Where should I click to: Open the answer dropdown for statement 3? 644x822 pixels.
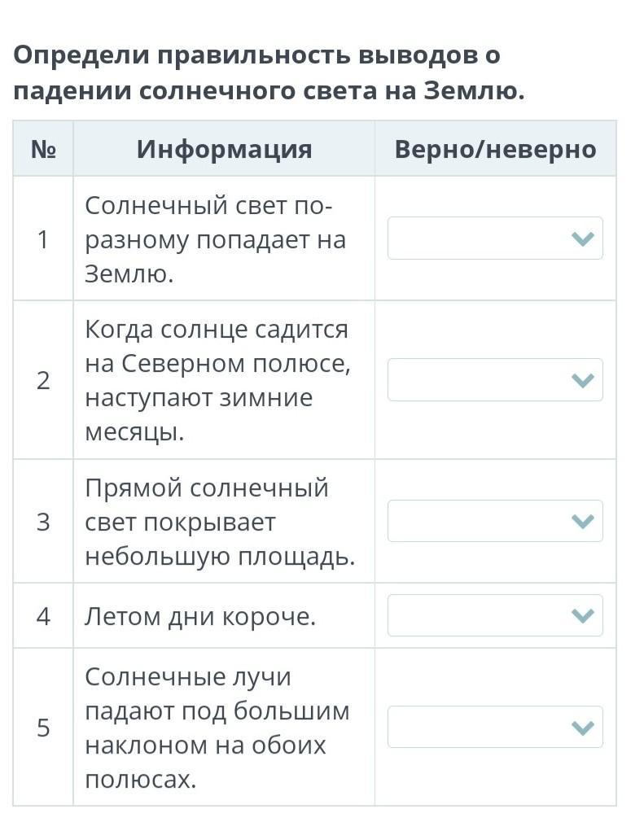pyautogui.click(x=495, y=521)
